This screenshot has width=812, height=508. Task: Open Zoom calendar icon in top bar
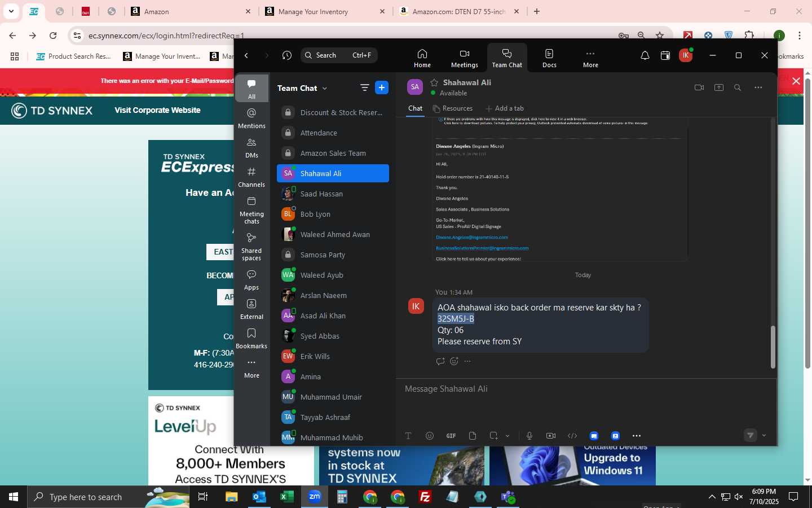click(665, 55)
